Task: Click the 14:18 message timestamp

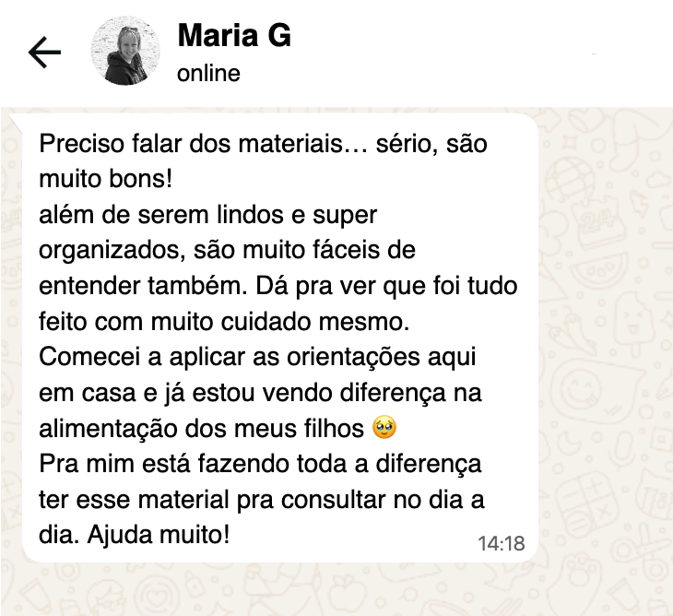Action: point(501,543)
